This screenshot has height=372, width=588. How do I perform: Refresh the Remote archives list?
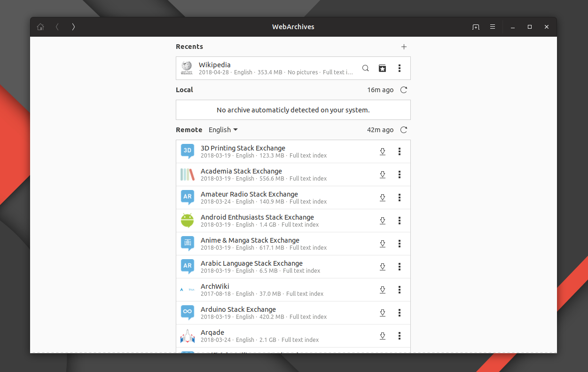[404, 130]
